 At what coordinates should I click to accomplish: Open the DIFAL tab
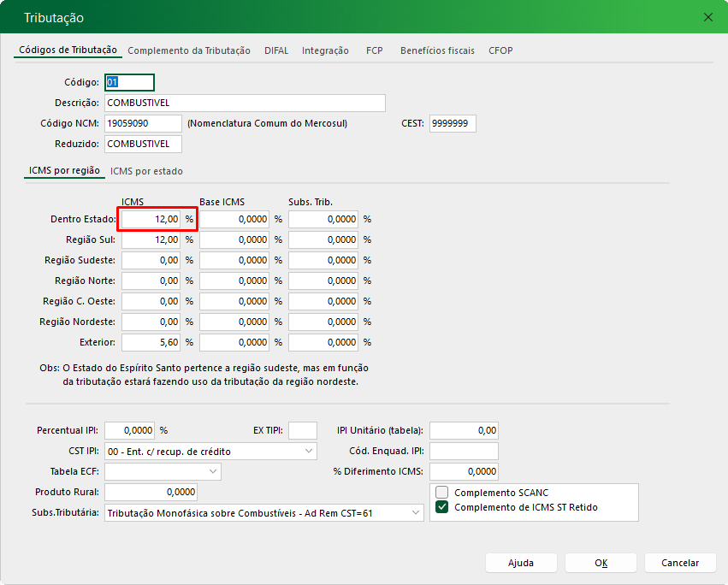(x=276, y=50)
